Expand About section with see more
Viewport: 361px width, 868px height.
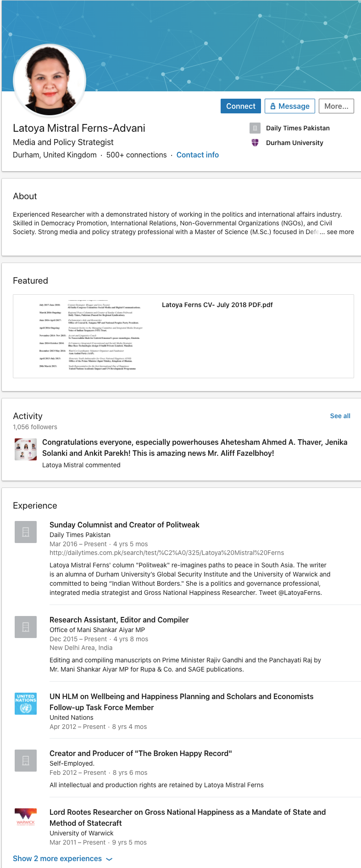(340, 232)
